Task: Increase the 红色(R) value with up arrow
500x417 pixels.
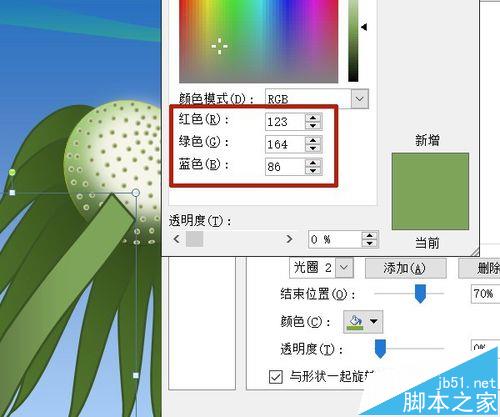Action: (x=313, y=118)
